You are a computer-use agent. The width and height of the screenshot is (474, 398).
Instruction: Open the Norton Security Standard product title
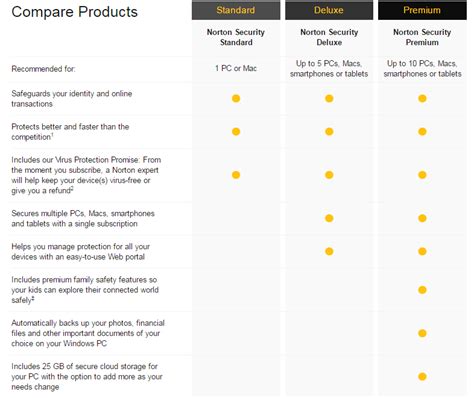point(236,37)
